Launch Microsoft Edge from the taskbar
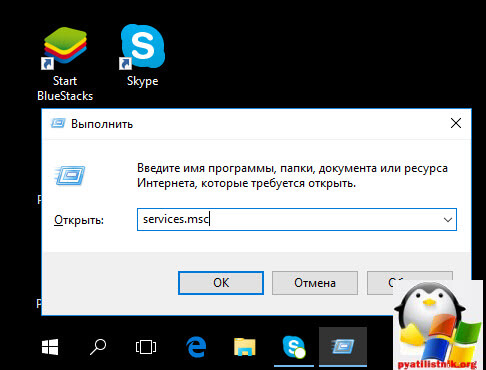486x370 pixels. [x=196, y=347]
